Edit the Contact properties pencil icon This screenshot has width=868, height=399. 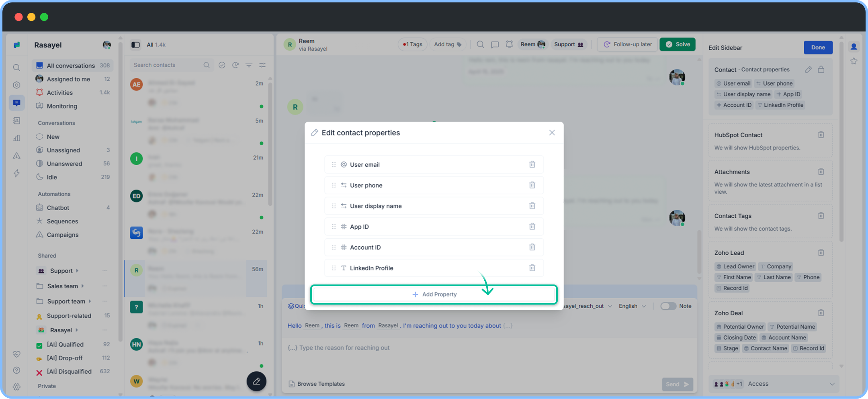coord(809,70)
